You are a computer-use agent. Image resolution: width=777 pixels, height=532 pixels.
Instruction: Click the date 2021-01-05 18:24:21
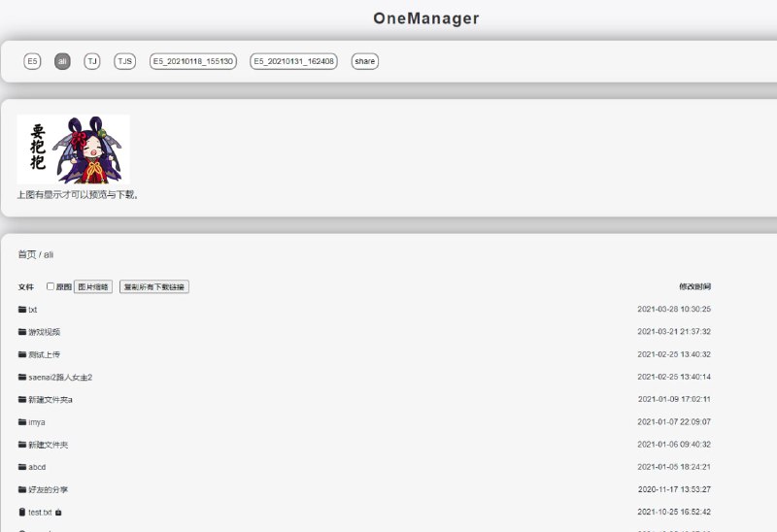pos(674,467)
